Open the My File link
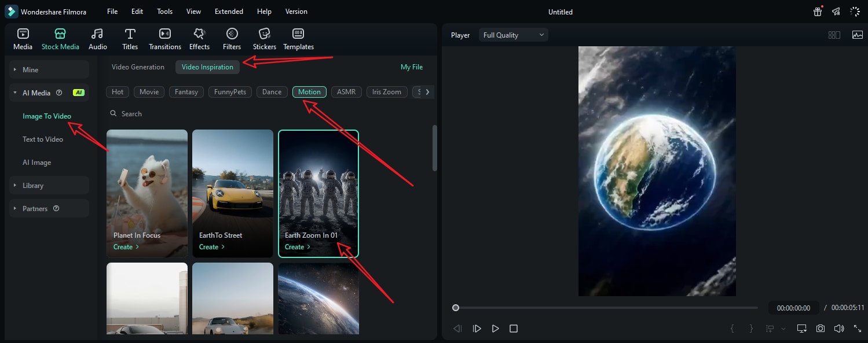Image resolution: width=868 pixels, height=343 pixels. point(412,67)
